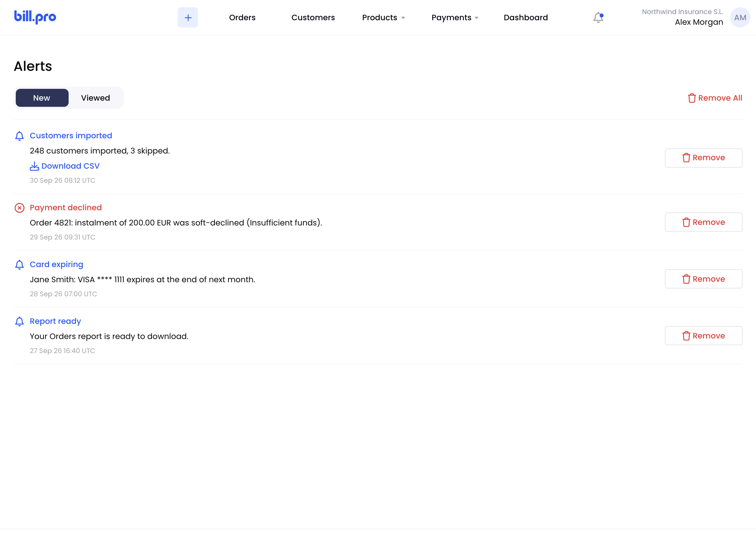The width and height of the screenshot is (756, 533).
Task: Remove the Customers imported alert
Action: pos(703,158)
